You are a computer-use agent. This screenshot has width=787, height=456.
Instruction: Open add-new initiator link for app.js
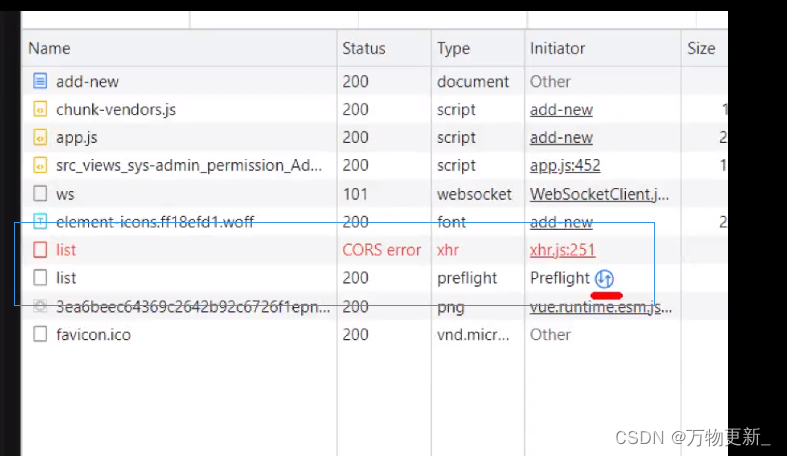561,137
